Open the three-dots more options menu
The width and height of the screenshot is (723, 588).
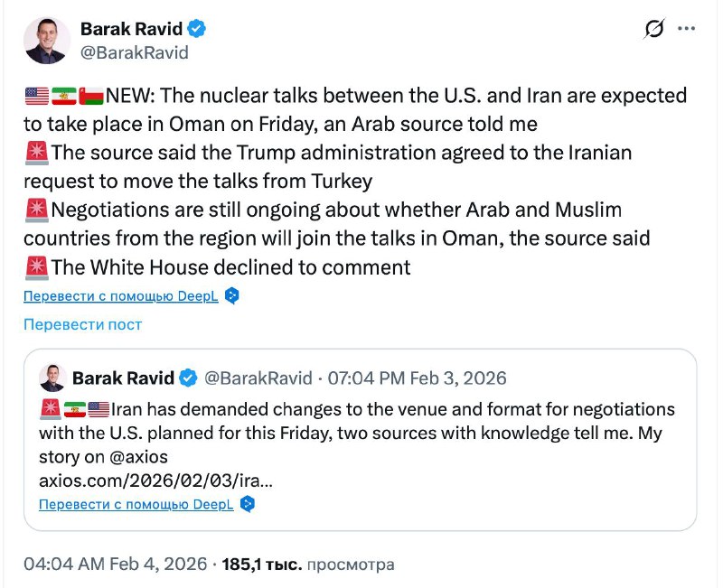pyautogui.click(x=687, y=30)
